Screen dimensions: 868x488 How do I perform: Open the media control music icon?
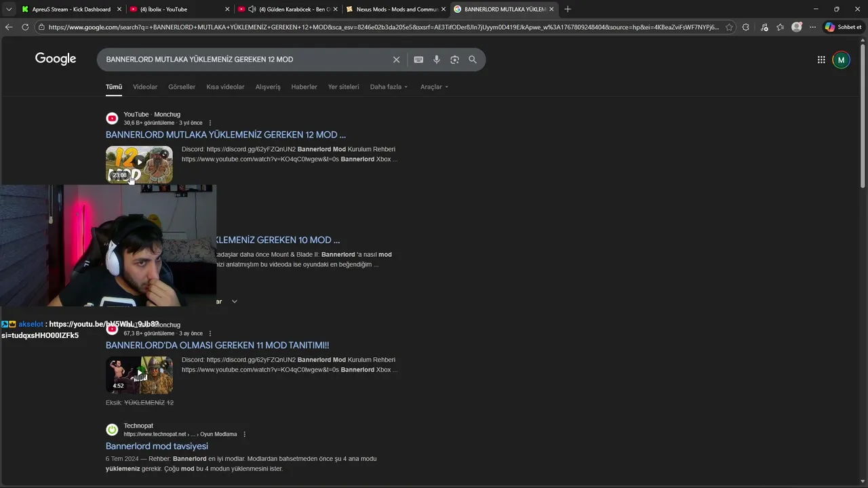click(764, 27)
